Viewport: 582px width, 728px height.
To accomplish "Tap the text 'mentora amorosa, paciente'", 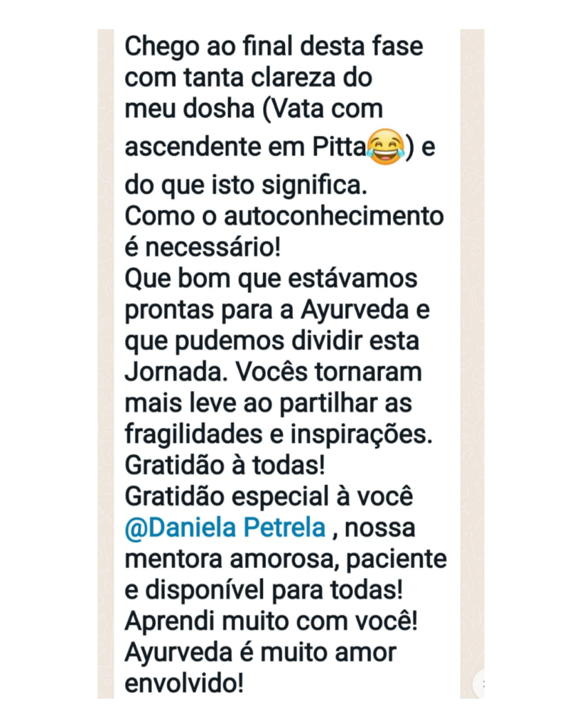I will (x=286, y=560).
